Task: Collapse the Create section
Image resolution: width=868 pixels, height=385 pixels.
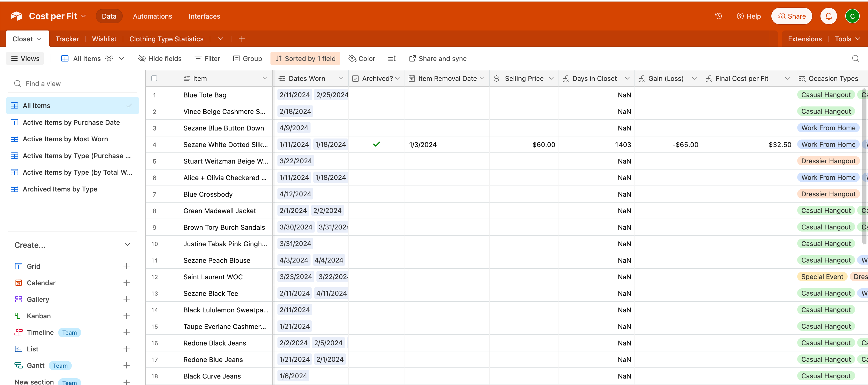Action: click(x=127, y=245)
